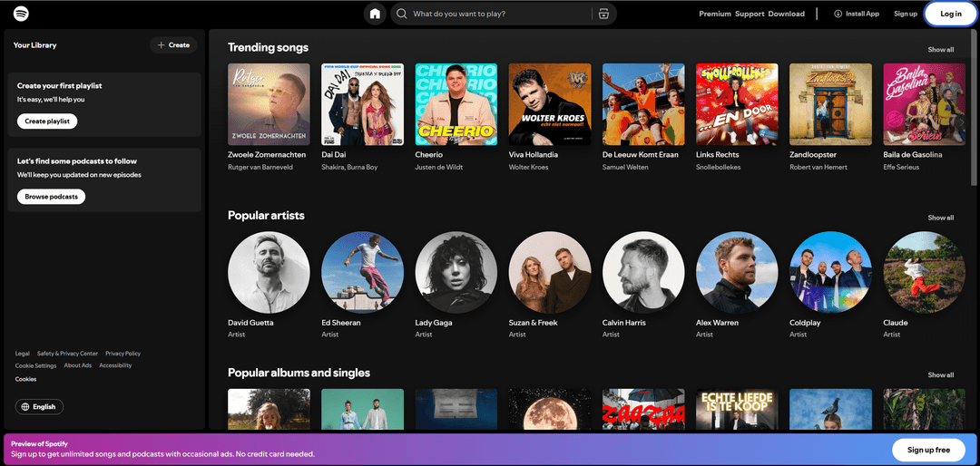The image size is (980, 466).
Task: Open the moon album cover
Action: pyautogui.click(x=550, y=409)
